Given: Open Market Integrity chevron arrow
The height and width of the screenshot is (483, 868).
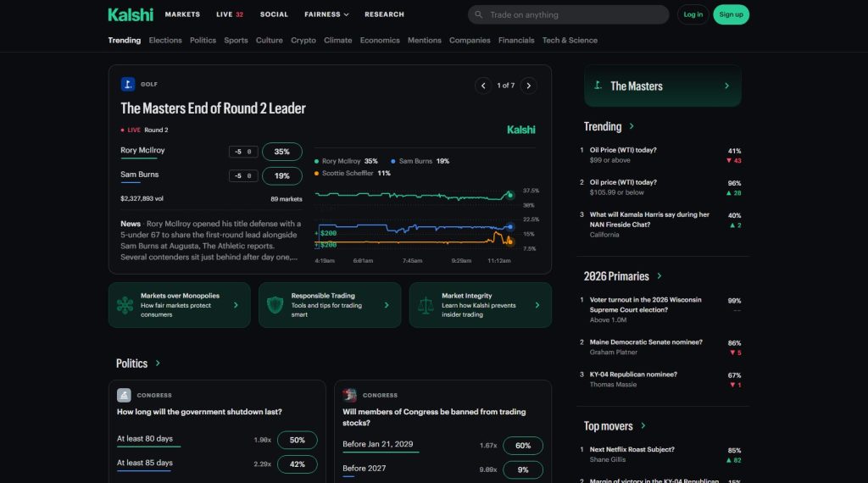Looking at the screenshot, I should click(x=537, y=305).
